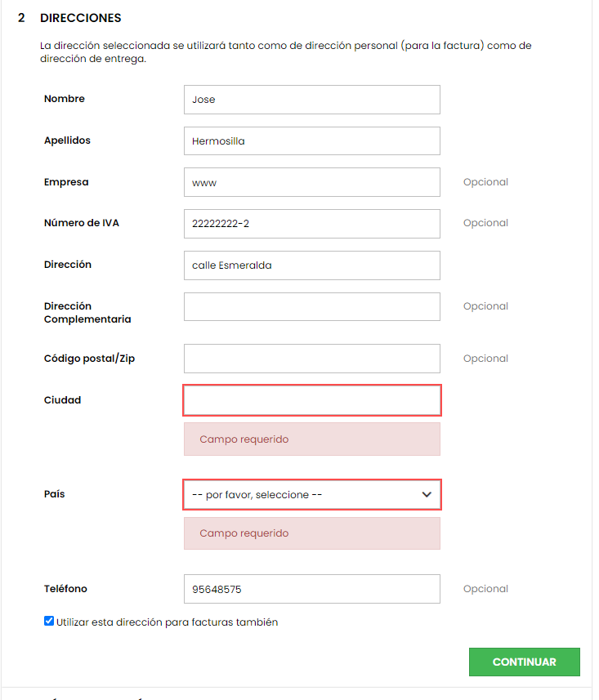This screenshot has width=599, height=700.
Task: Focus the Apellidos text field
Action: (x=311, y=140)
